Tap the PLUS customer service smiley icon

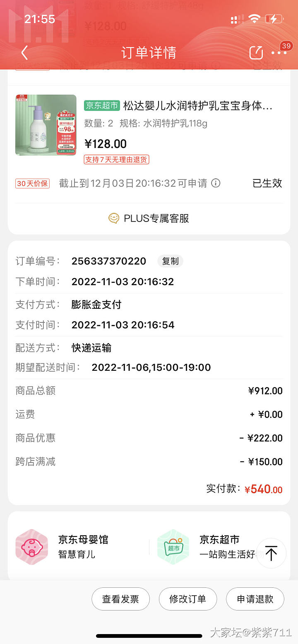pos(114,218)
